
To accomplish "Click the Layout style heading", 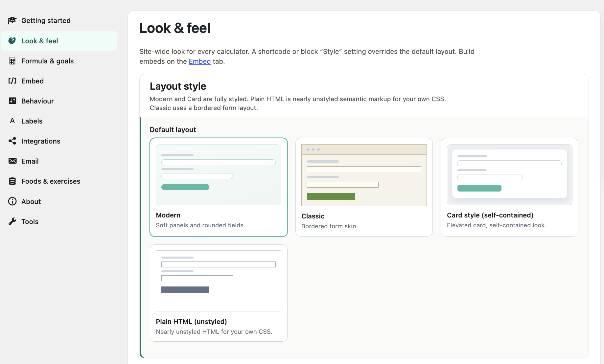I will (178, 86).
